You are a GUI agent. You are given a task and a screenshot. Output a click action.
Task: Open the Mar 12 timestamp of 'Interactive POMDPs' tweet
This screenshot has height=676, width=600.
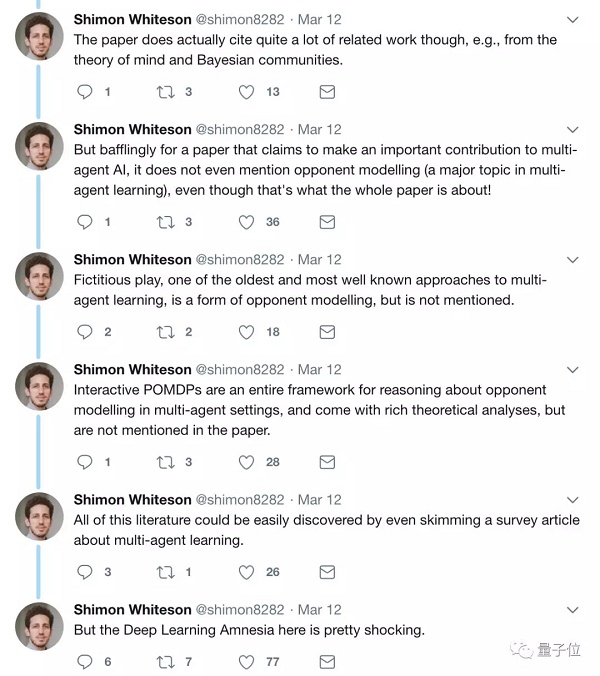320,370
